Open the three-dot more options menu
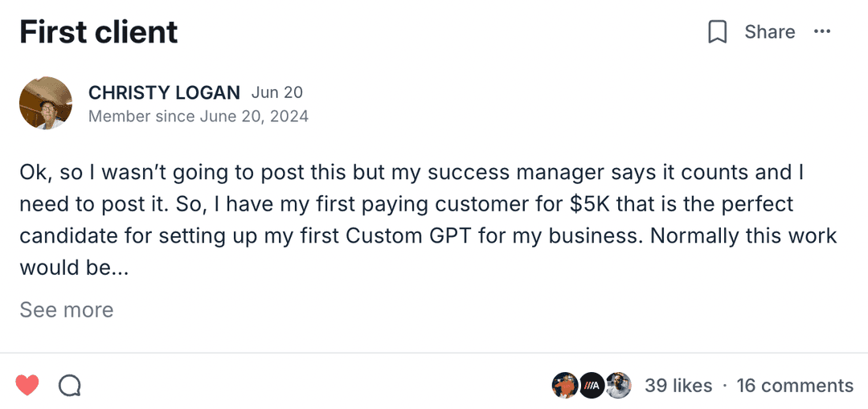Image resolution: width=868 pixels, height=409 pixels. pyautogui.click(x=821, y=31)
